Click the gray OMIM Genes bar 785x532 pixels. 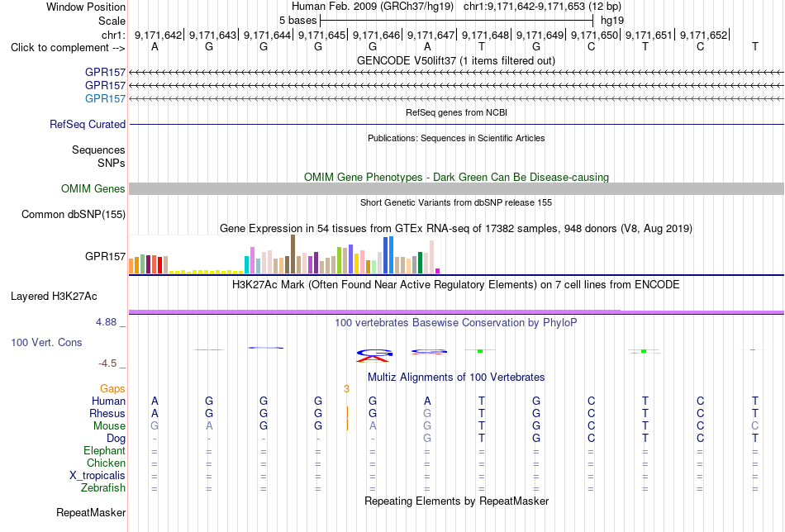click(456, 188)
